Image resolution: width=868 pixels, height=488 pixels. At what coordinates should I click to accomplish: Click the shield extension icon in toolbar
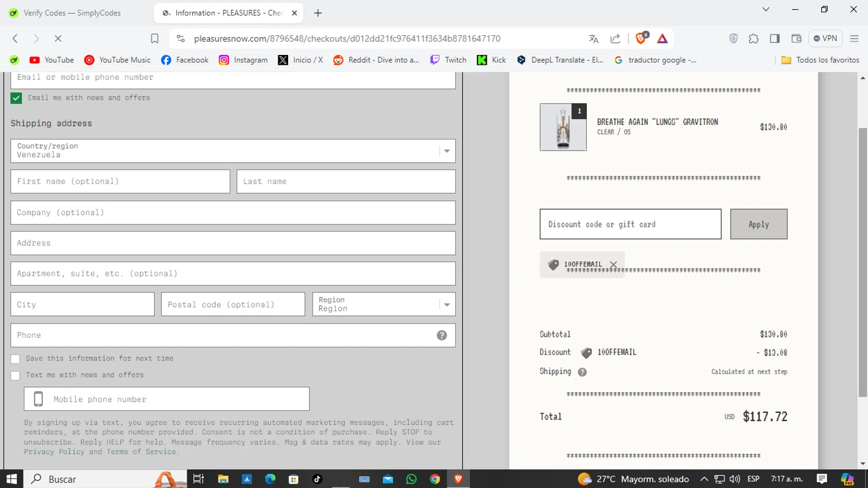733,39
